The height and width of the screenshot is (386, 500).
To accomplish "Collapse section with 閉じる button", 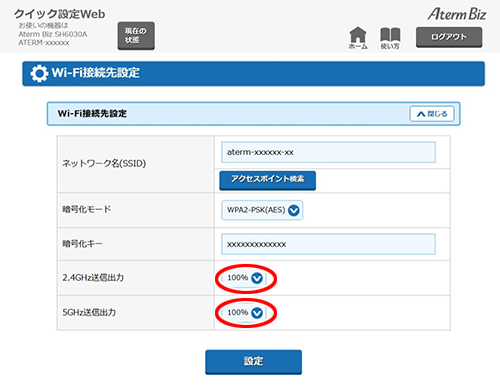I will coord(432,114).
